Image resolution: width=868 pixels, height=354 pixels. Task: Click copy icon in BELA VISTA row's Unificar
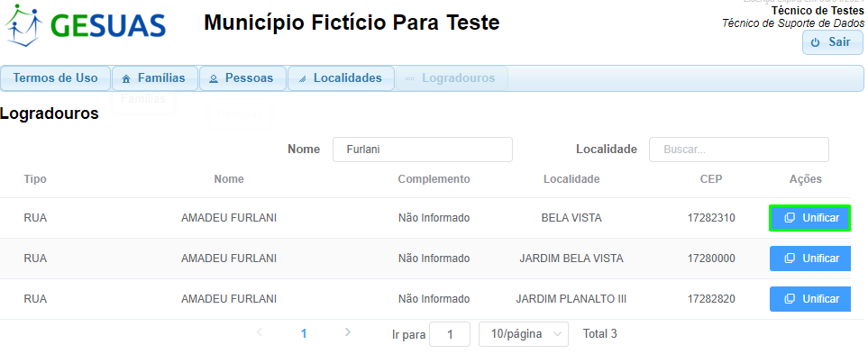pyautogui.click(x=790, y=218)
